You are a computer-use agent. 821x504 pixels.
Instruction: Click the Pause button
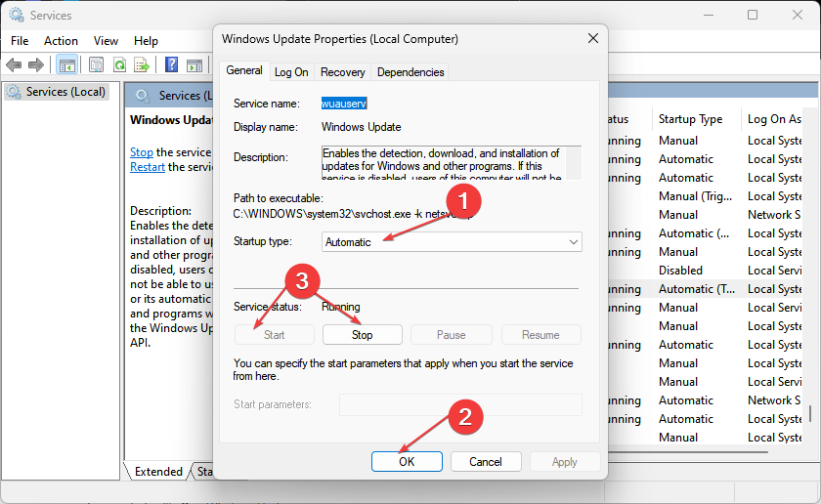(x=452, y=335)
